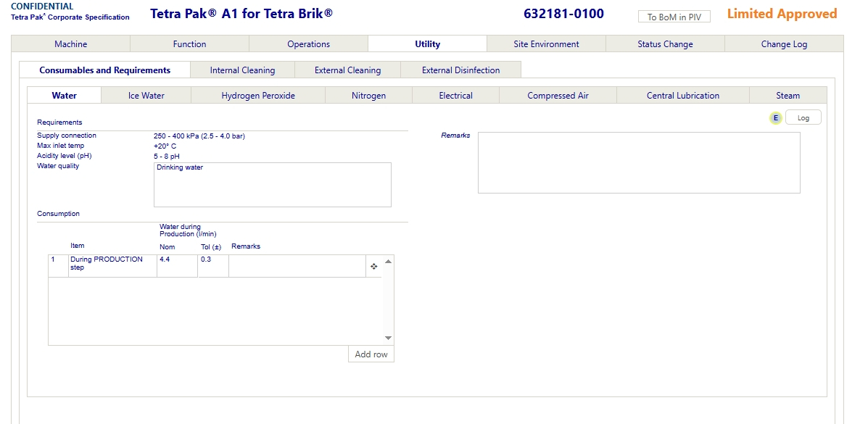Select the Water tab
868x424 pixels.
click(x=65, y=95)
